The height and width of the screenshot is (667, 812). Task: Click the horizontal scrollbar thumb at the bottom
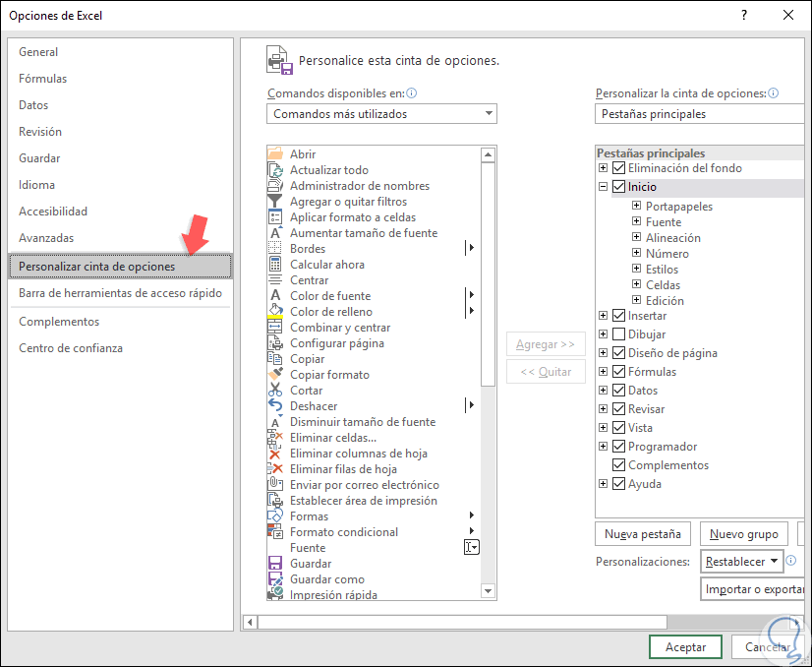[x=462, y=622]
